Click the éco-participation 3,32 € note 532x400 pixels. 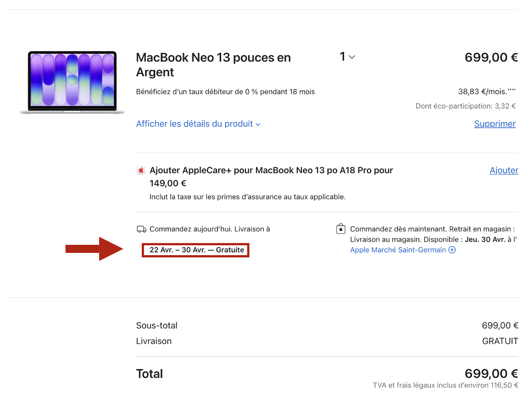tap(466, 106)
